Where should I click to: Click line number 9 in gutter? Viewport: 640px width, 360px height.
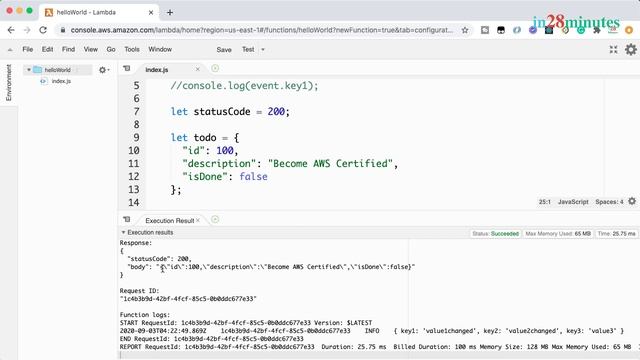pyautogui.click(x=136, y=138)
